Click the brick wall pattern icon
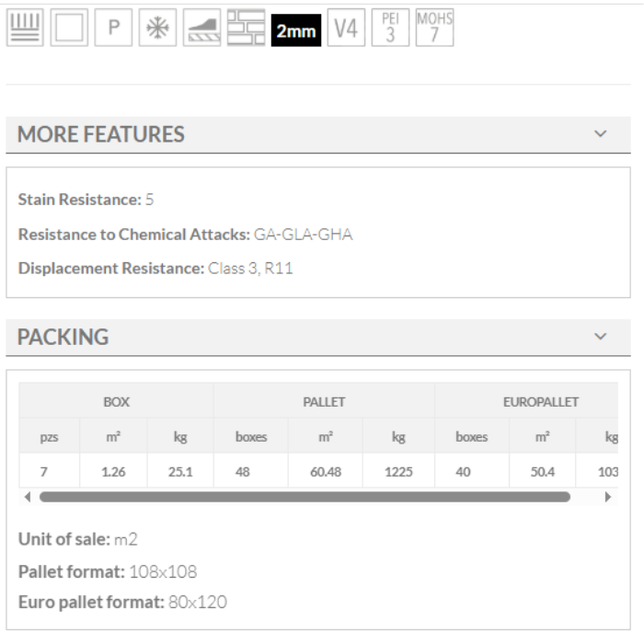The width and height of the screenshot is (644, 644). (246, 29)
